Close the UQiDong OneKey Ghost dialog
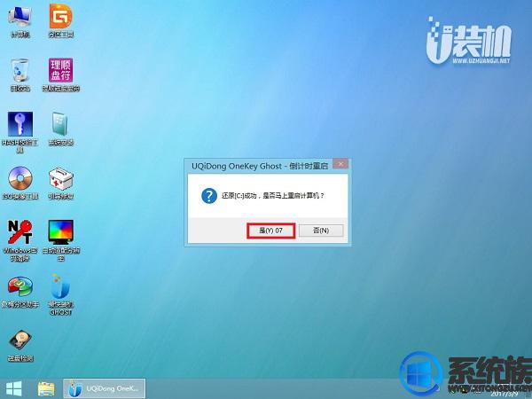The image size is (532, 399). click(x=340, y=164)
